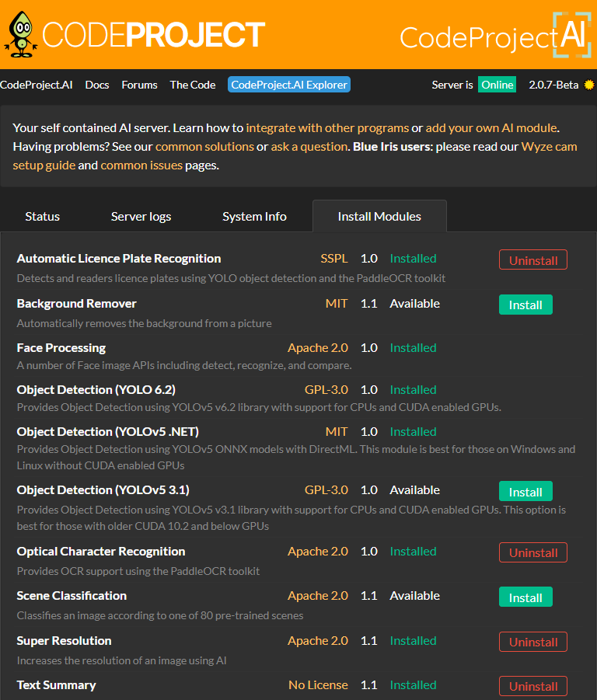Click Apache 2.0 license of Super Resolution
The width and height of the screenshot is (597, 700).
(x=318, y=641)
